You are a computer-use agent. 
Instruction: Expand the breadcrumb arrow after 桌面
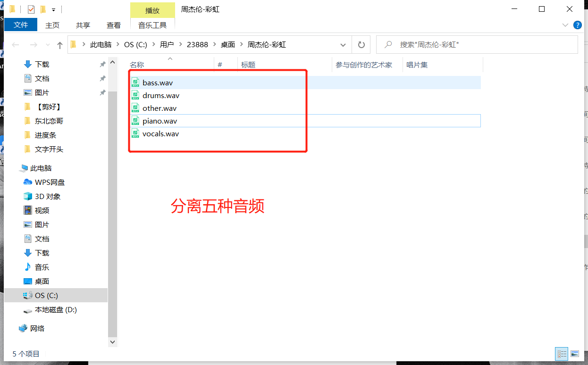(242, 45)
